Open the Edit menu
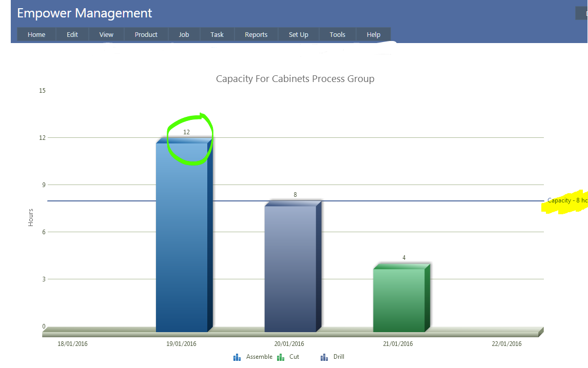This screenshot has height=368, width=588. (x=72, y=34)
